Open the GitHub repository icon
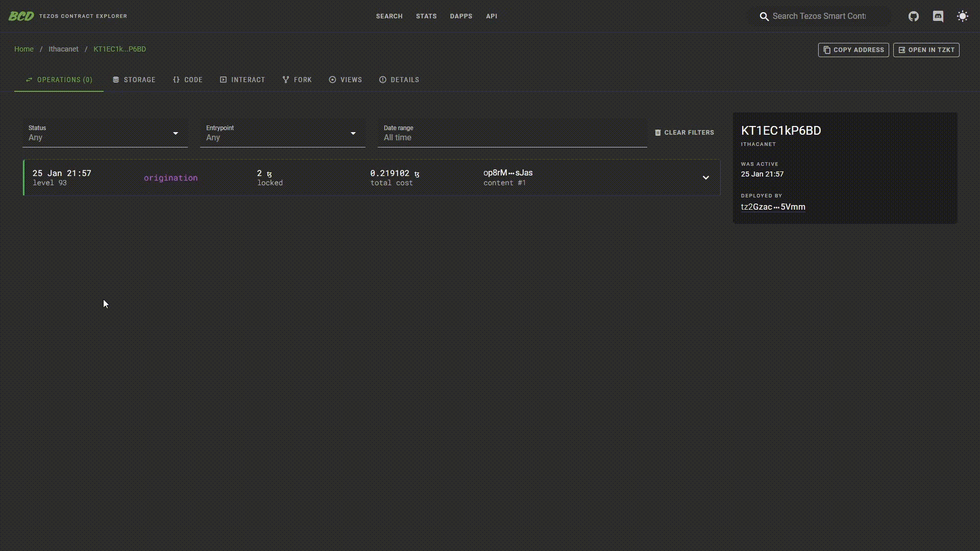The image size is (980, 551). pyautogui.click(x=914, y=16)
